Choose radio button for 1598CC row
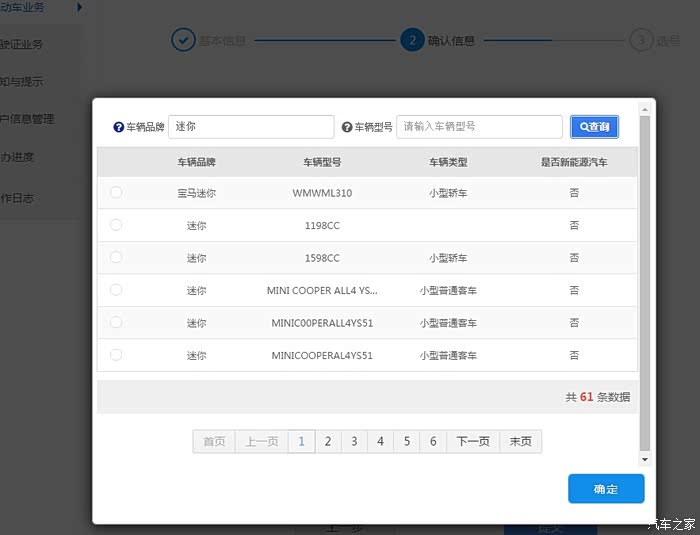Image resolution: width=700 pixels, height=535 pixels. tap(116, 257)
